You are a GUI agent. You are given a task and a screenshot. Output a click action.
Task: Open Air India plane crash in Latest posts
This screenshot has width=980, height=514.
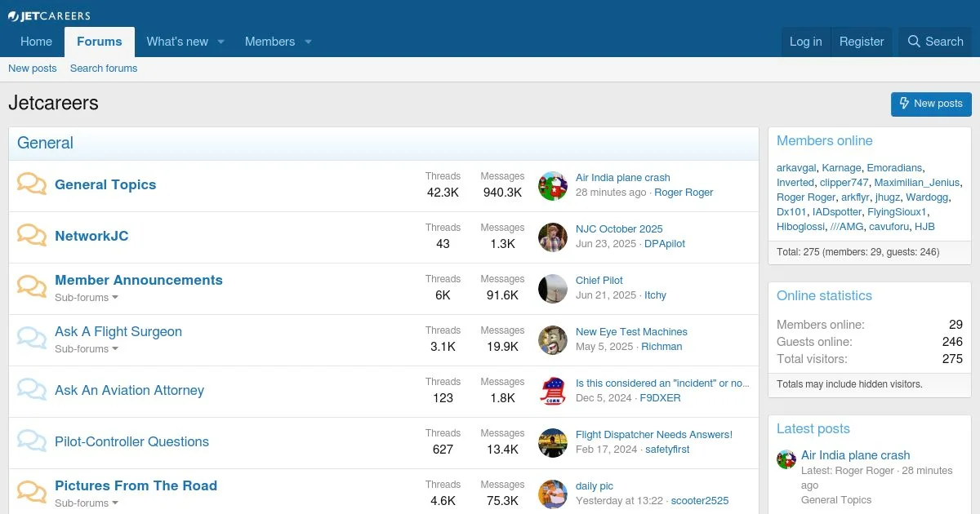pyautogui.click(x=855, y=455)
